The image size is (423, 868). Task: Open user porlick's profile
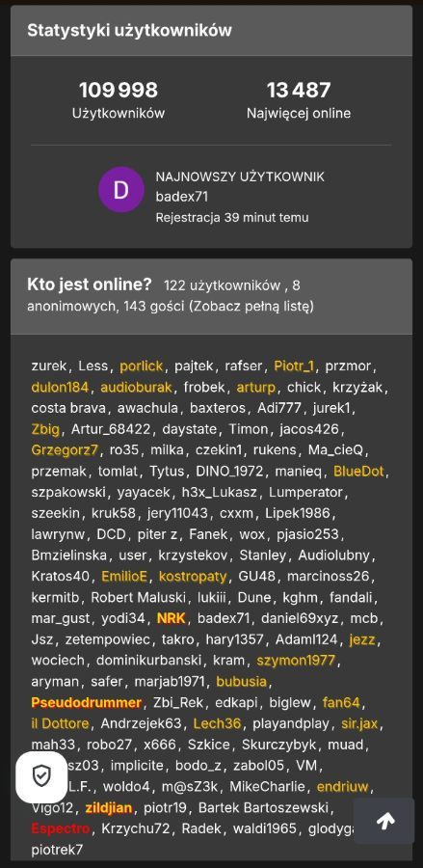(x=142, y=366)
